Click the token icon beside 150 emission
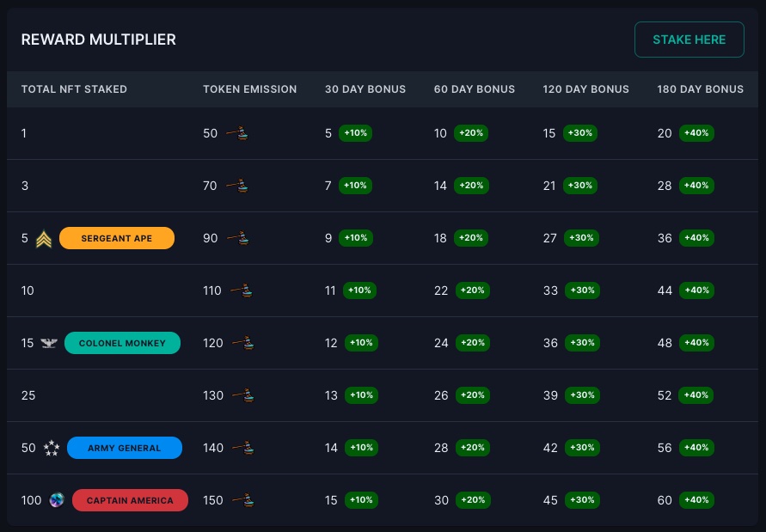 click(x=242, y=500)
